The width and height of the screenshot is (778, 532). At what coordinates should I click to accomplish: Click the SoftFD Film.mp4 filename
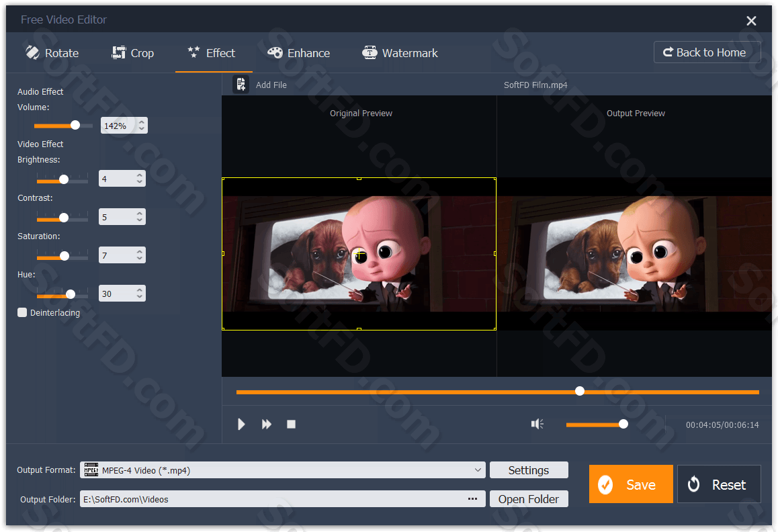(535, 85)
